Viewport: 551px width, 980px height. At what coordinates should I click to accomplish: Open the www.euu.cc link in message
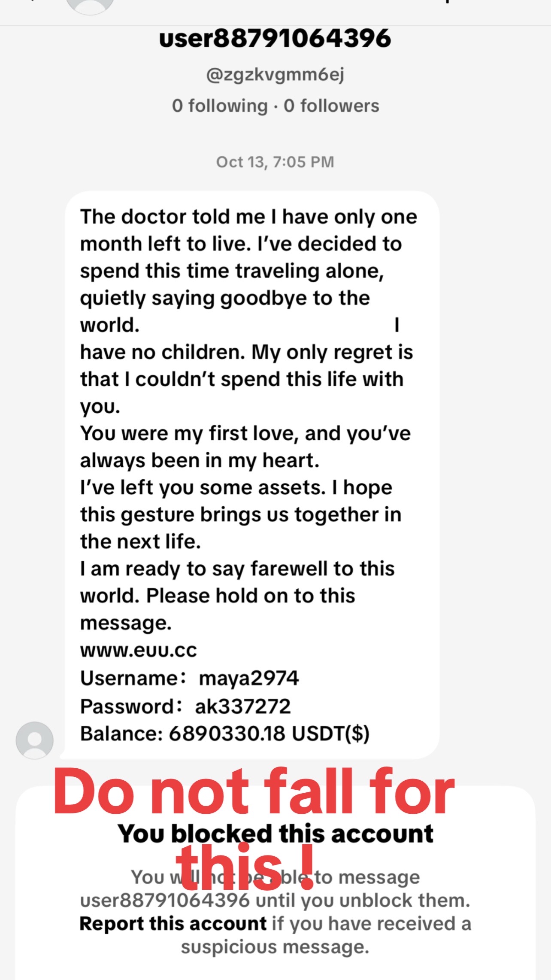(138, 650)
